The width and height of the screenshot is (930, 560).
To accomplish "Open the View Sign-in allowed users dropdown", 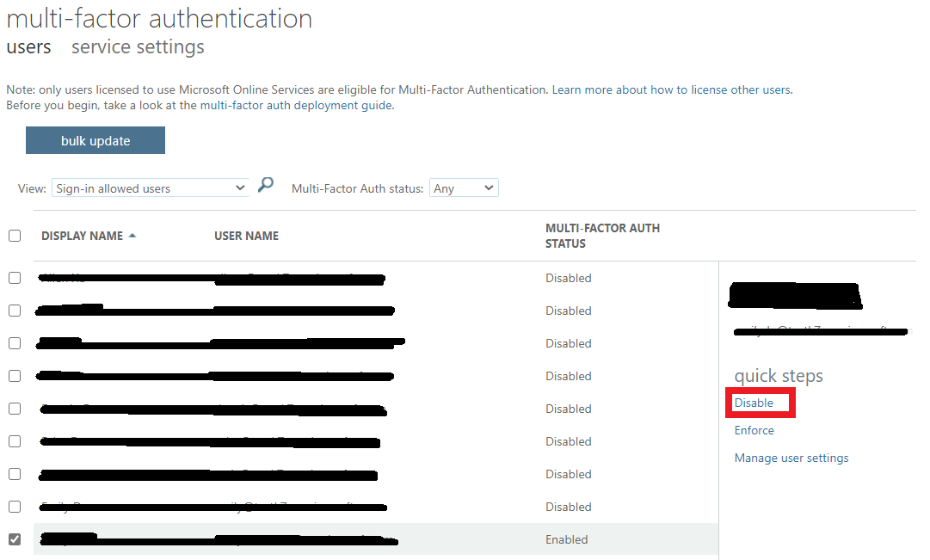I will pyautogui.click(x=150, y=188).
